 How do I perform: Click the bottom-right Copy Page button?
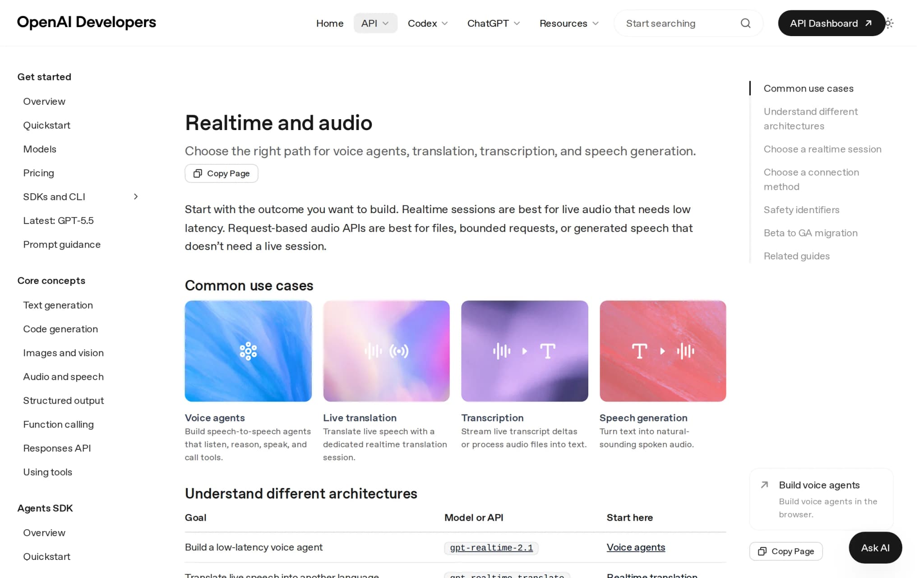click(786, 551)
